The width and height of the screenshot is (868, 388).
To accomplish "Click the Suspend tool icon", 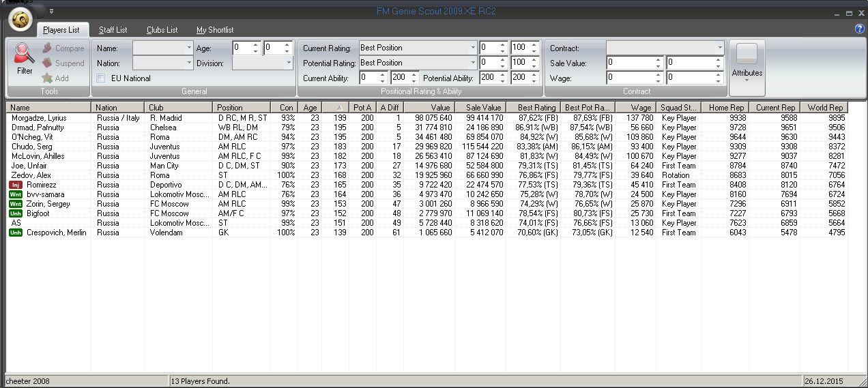I will (x=47, y=63).
